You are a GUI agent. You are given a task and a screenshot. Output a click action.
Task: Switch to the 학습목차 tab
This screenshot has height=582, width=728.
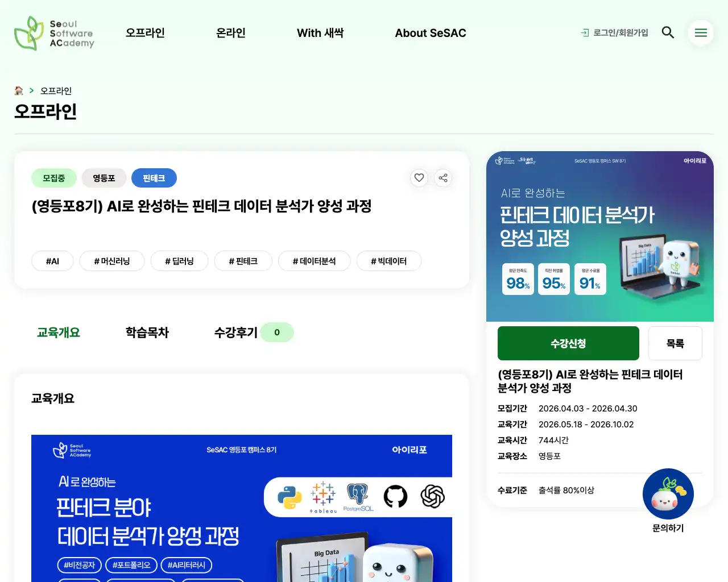pos(147,332)
